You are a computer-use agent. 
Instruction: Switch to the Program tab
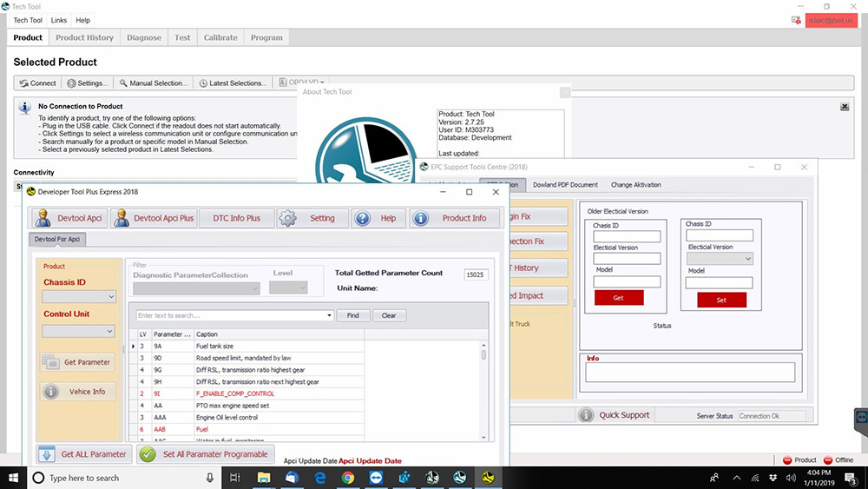pyautogui.click(x=266, y=37)
